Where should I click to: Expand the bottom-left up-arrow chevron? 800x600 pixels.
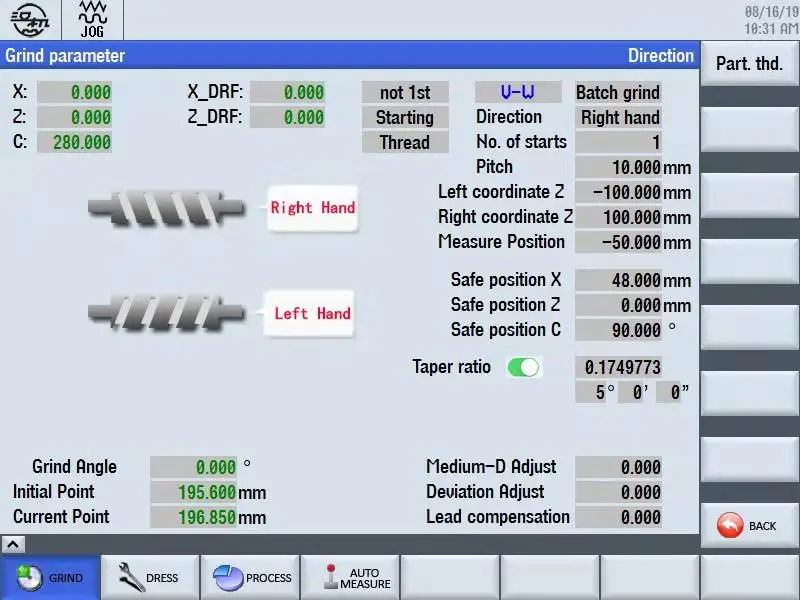click(13, 544)
